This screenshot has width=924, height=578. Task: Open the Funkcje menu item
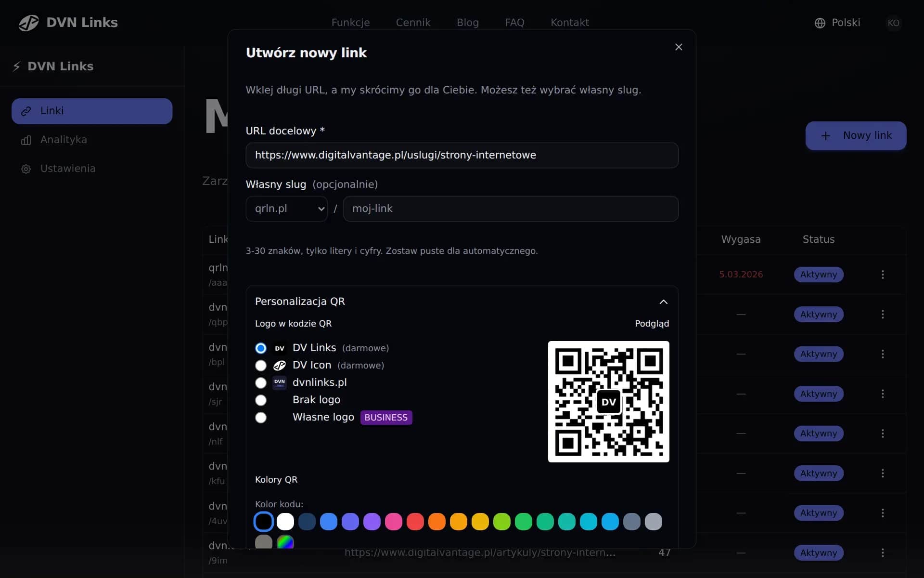pos(350,23)
